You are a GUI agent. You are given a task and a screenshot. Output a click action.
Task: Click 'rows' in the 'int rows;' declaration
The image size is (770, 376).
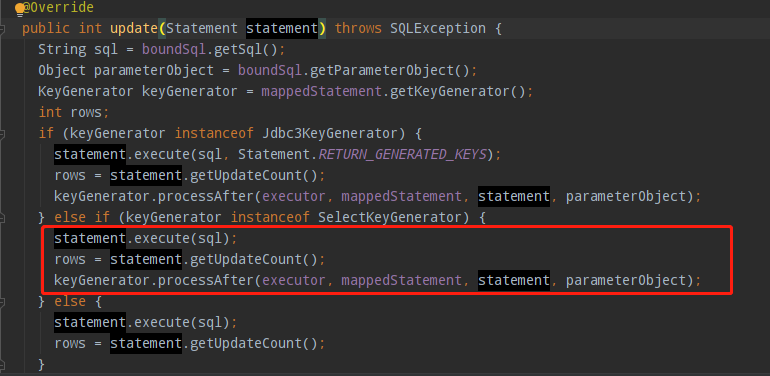tap(86, 112)
